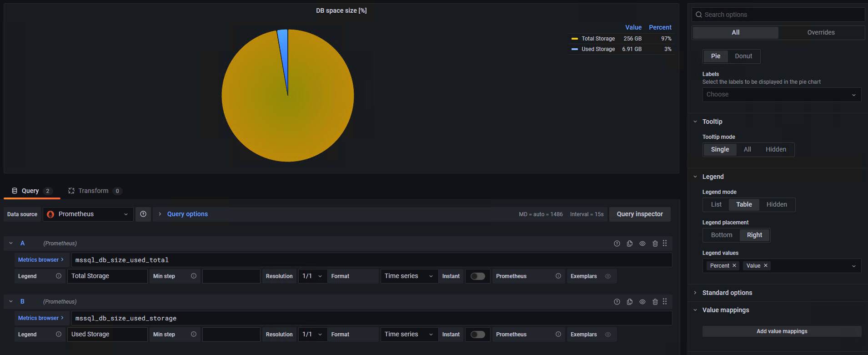868x355 pixels.
Task: Open Format Time series dropdown in query A
Action: (409, 276)
